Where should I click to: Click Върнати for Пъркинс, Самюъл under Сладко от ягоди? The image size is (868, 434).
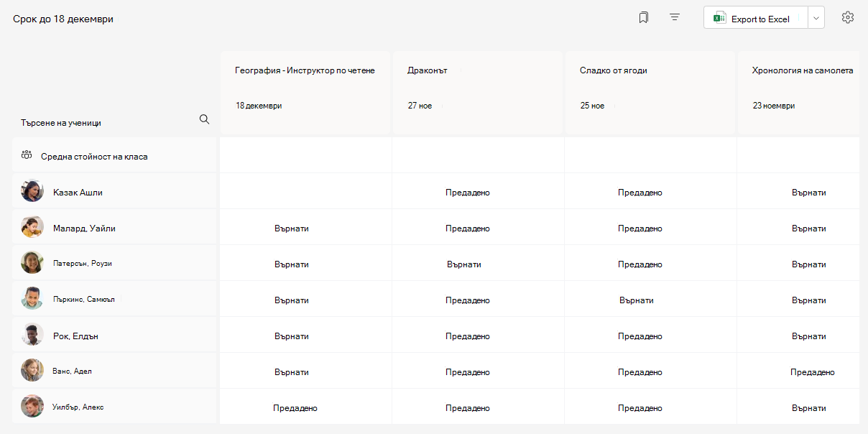(x=637, y=300)
